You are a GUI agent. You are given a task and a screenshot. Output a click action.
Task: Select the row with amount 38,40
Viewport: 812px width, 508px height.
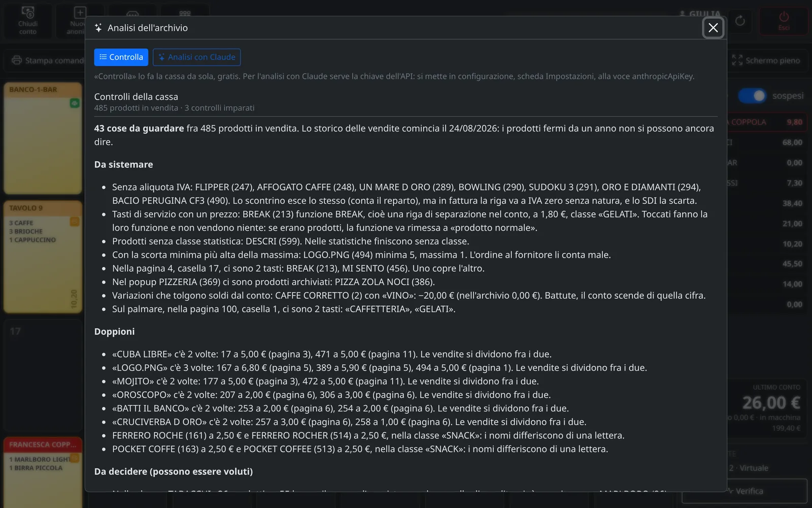pyautogui.click(x=766, y=203)
